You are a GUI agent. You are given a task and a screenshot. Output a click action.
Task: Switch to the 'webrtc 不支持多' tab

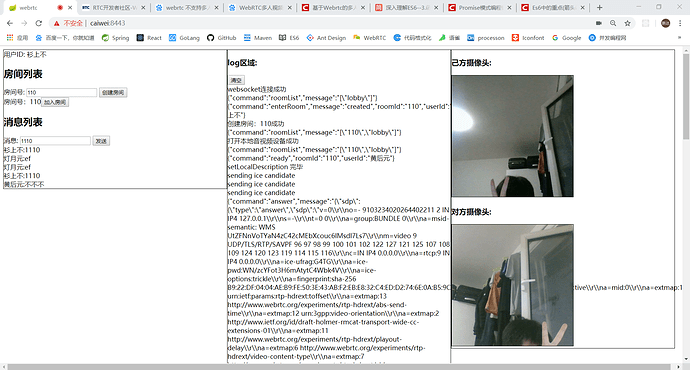187,7
